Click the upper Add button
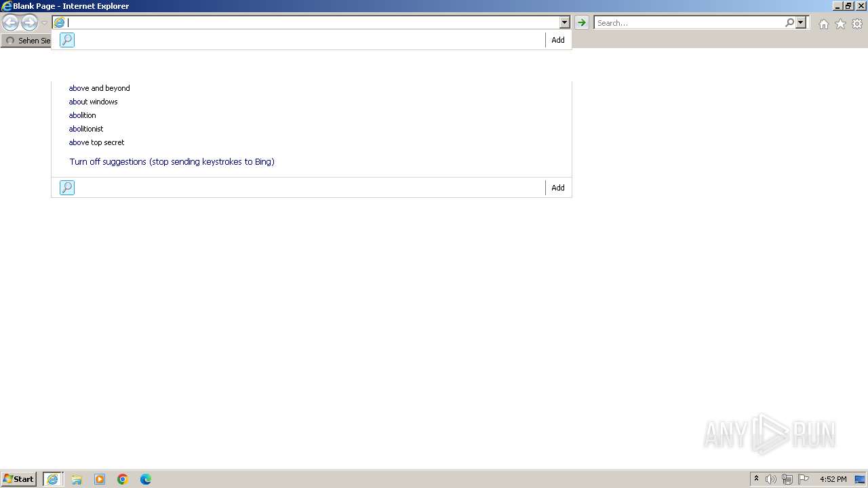This screenshot has width=868, height=488. coord(558,40)
